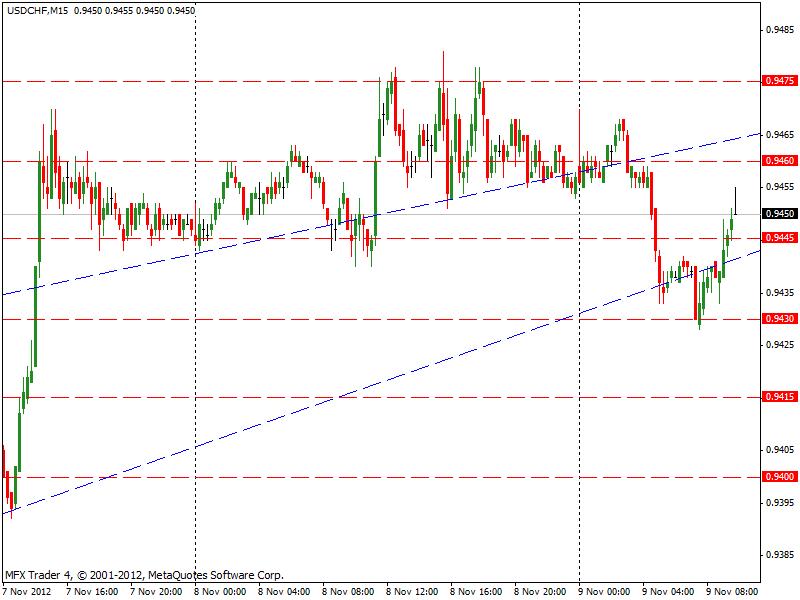Click the 8 Nov 20:00 time label
The image size is (800, 600).
tap(540, 592)
